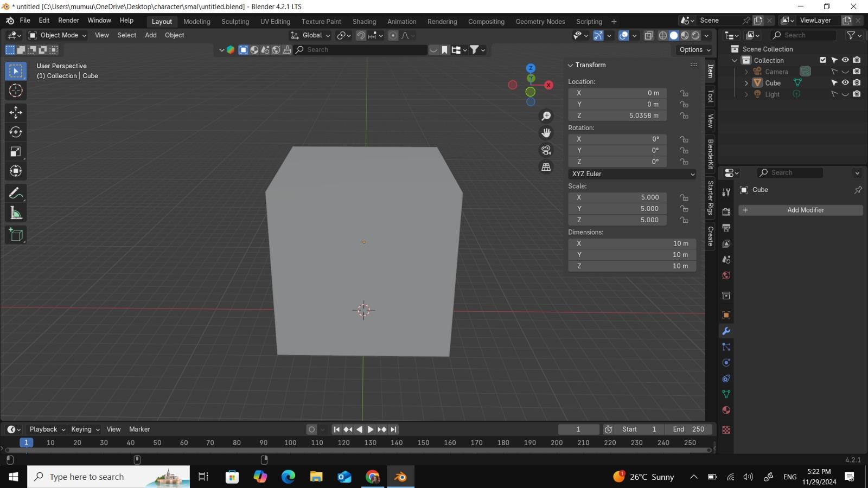Activate the Select Box tool

16,71
